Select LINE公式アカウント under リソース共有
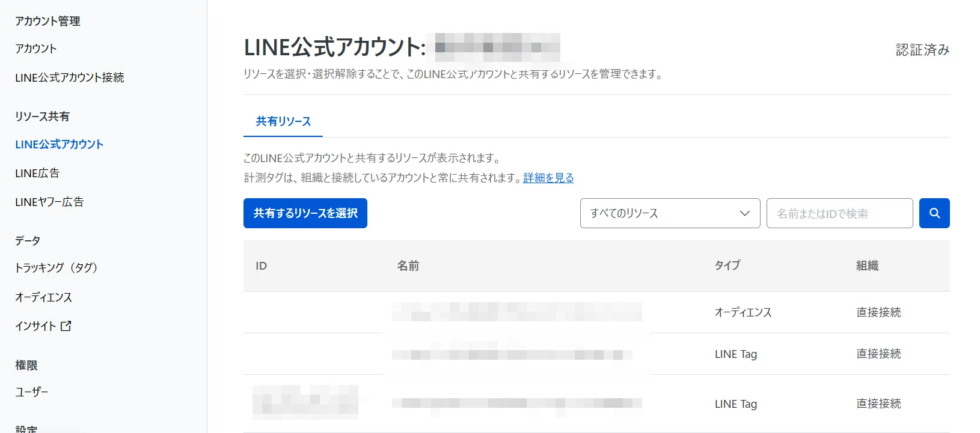The height and width of the screenshot is (433, 980). [60, 145]
